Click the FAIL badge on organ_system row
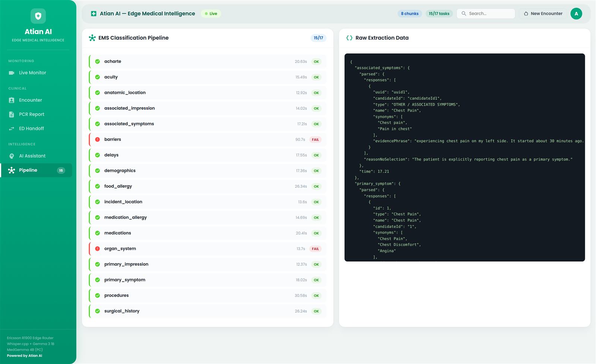596x364 pixels. pos(315,249)
